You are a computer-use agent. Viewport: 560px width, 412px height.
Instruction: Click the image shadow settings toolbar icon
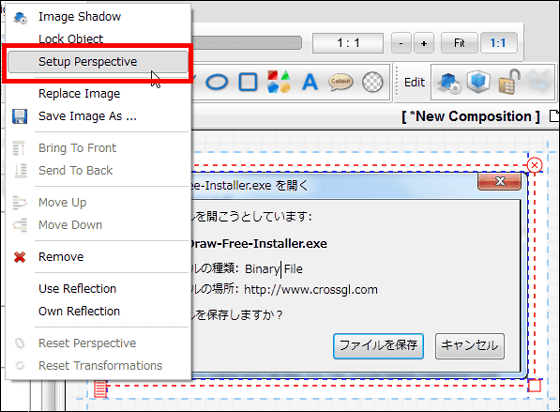[x=449, y=82]
